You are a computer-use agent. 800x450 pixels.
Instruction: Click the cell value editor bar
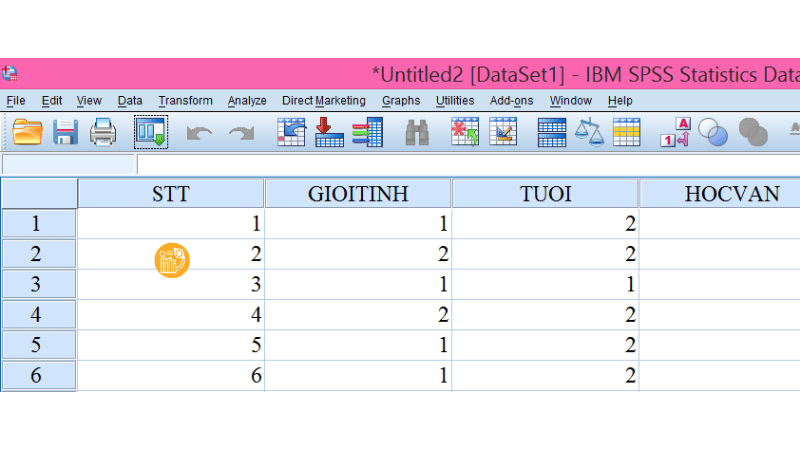pyautogui.click(x=468, y=164)
